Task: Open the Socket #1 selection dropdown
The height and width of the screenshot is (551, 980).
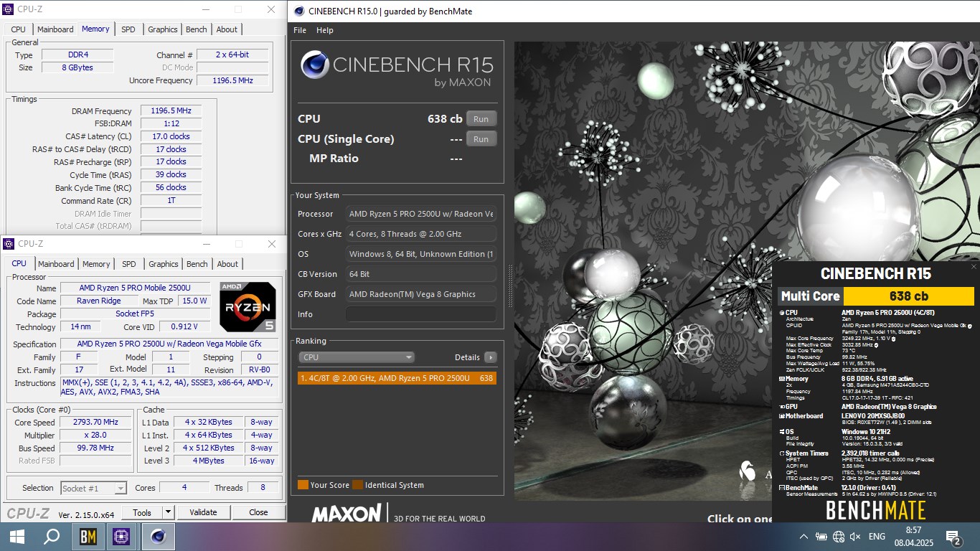Action: click(x=94, y=488)
